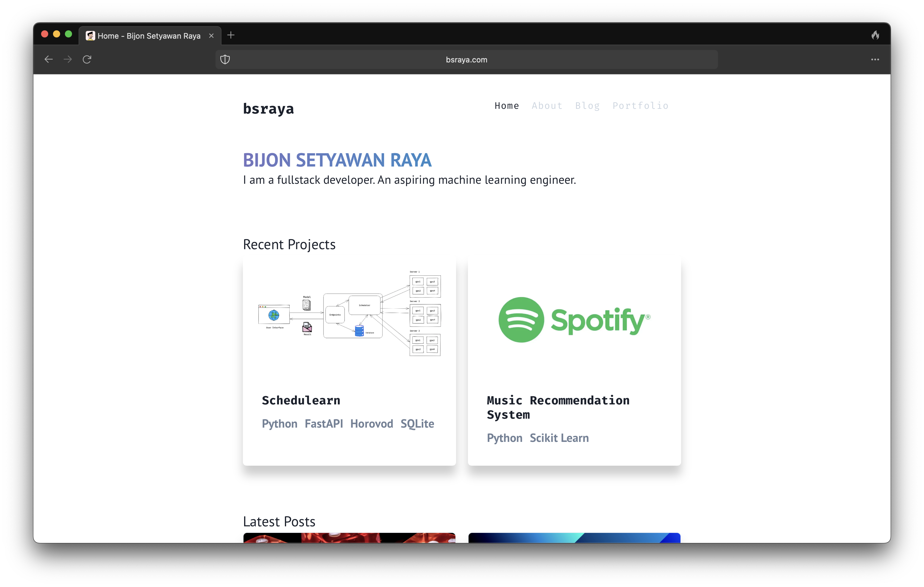This screenshot has height=587, width=924.
Task: Click the Spotify logo thumbnail
Action: point(574,320)
